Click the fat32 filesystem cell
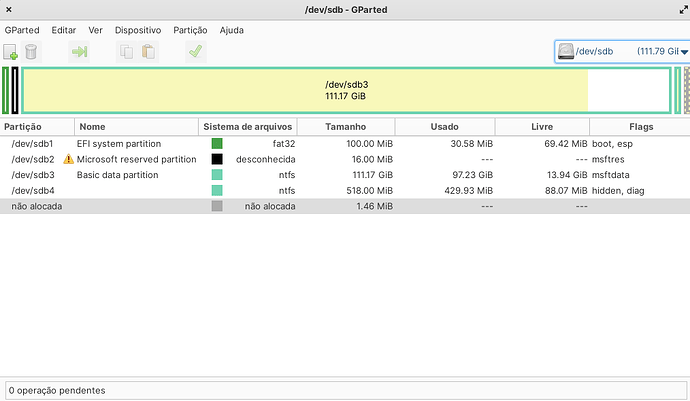690x401 pixels. click(284, 143)
